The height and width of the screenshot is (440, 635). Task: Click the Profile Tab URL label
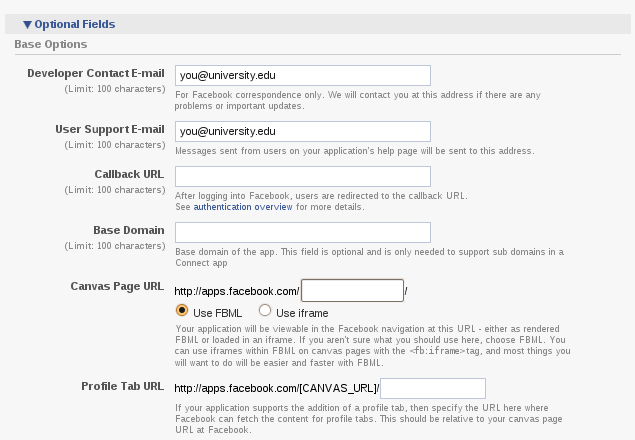click(x=123, y=386)
